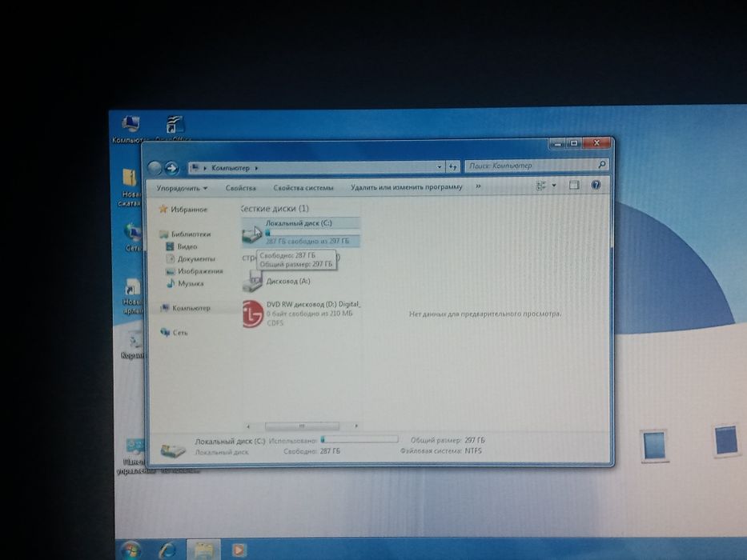747x560 pixels.
Task: Maximize the Computer window
Action: pyautogui.click(x=575, y=143)
